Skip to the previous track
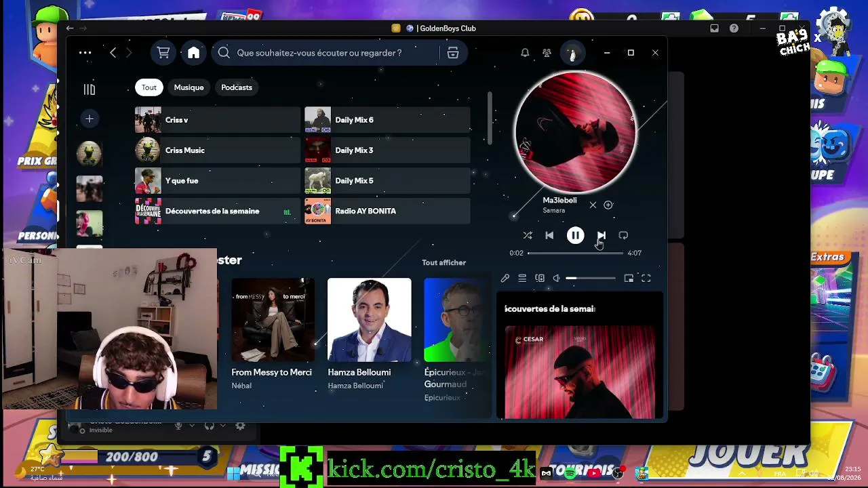The height and width of the screenshot is (488, 868). click(549, 235)
